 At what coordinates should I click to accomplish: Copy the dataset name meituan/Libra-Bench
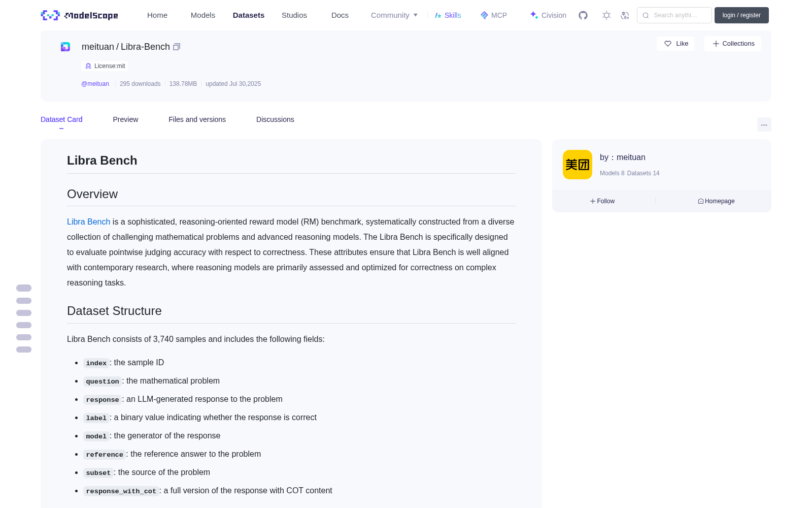177,47
